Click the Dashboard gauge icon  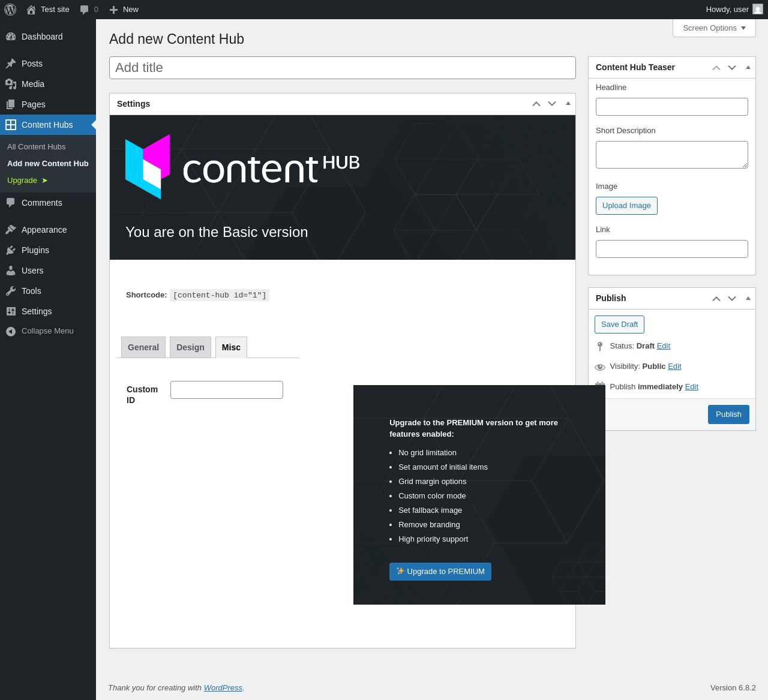tap(11, 37)
